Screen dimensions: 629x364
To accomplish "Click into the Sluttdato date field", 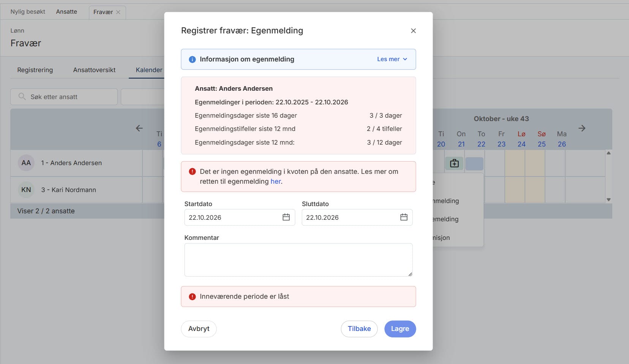I will coord(357,217).
